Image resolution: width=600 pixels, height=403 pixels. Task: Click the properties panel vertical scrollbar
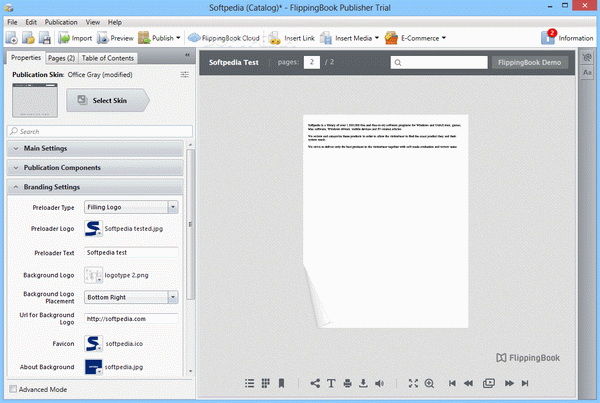[x=190, y=225]
